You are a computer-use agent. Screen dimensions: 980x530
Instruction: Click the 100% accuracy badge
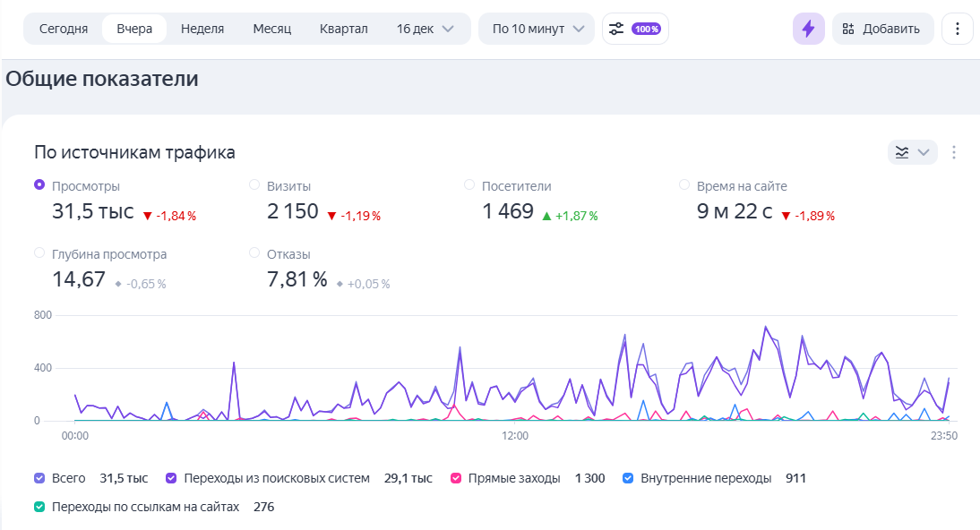[x=646, y=29]
